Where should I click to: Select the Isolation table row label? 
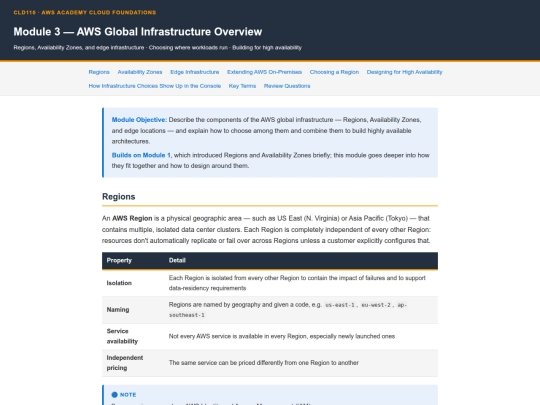click(119, 283)
